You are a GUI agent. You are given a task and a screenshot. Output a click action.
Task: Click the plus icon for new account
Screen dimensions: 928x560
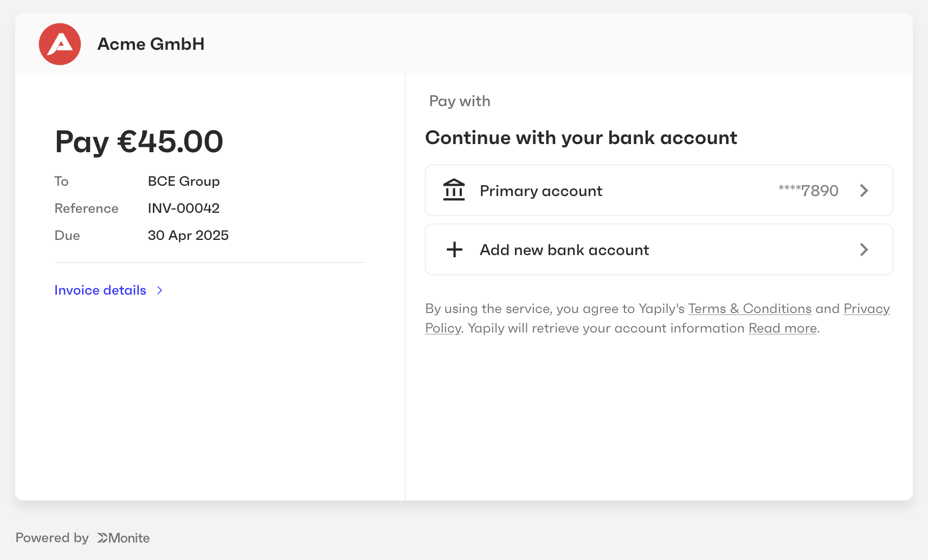tap(454, 250)
